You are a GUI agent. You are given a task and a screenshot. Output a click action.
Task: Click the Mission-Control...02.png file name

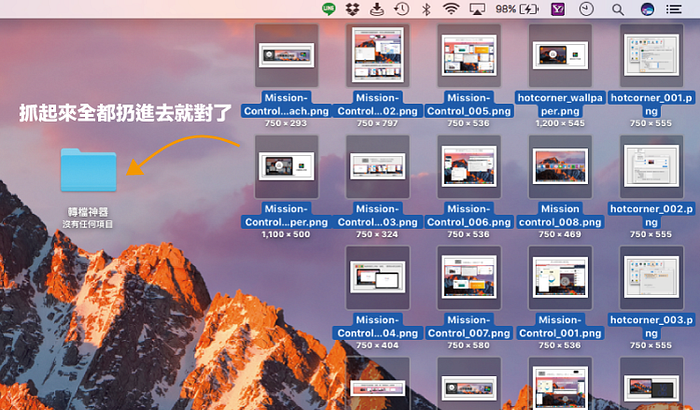(378, 105)
